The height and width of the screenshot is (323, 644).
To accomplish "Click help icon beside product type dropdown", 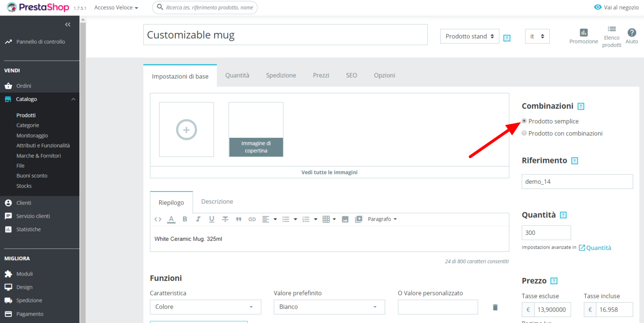I will pos(507,38).
